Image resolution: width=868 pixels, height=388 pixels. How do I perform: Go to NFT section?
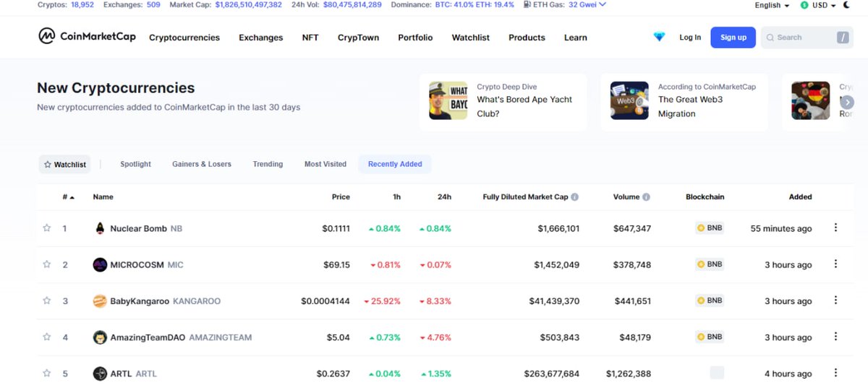310,38
